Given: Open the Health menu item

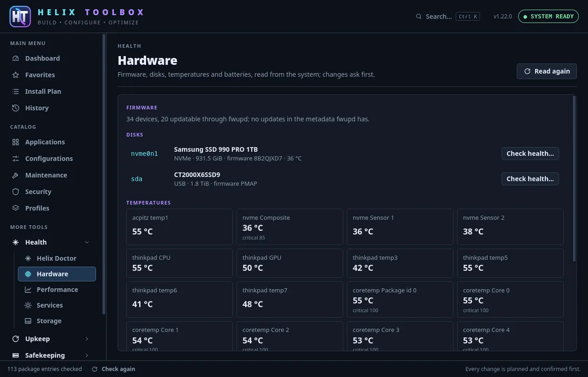Looking at the screenshot, I should pyautogui.click(x=51, y=242).
